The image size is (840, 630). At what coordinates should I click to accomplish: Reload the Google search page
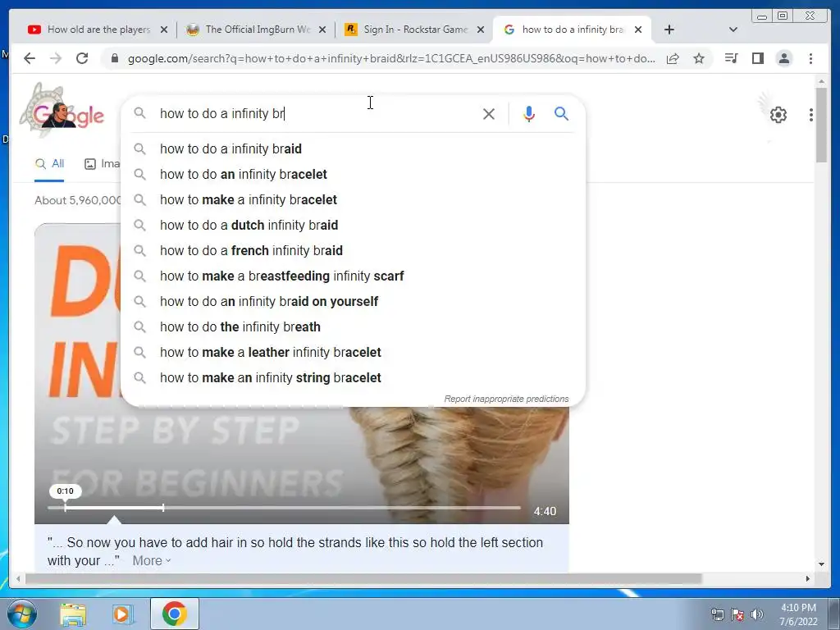[82, 58]
